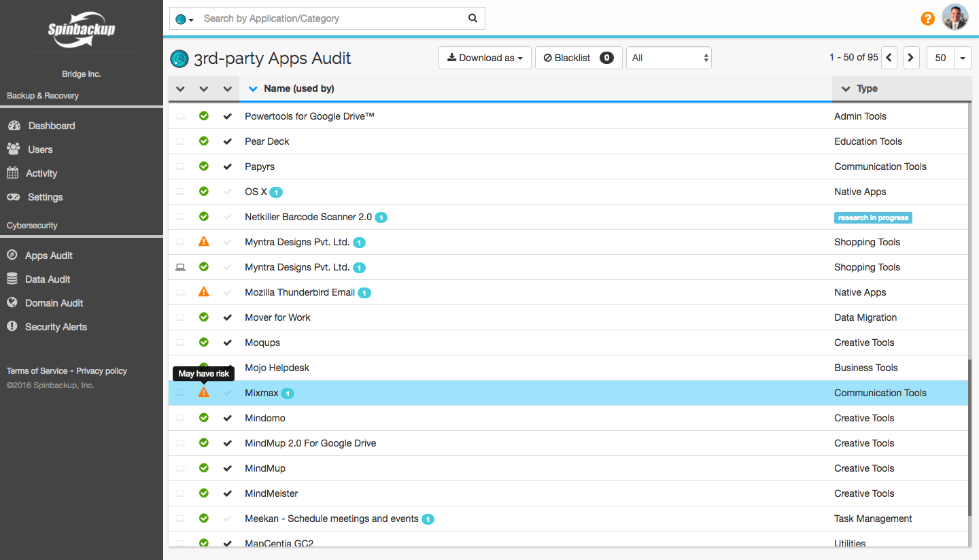The height and width of the screenshot is (560, 979).
Task: Toggle the Papyrs checkmark
Action: point(228,167)
